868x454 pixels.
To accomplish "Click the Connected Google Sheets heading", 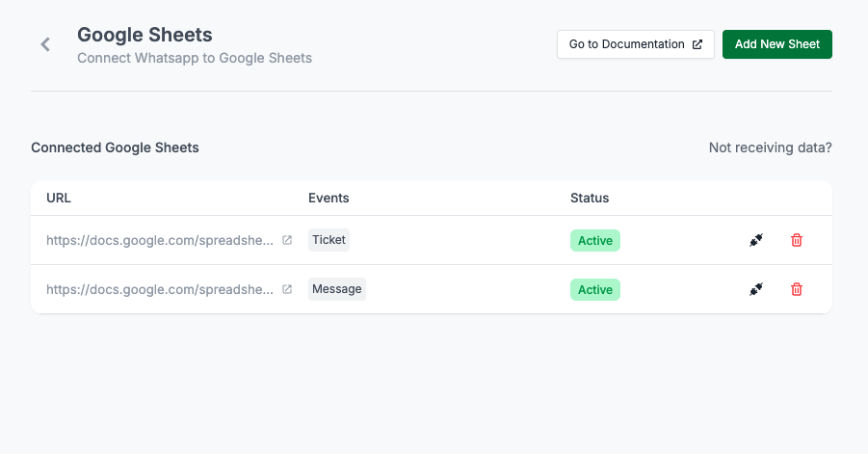I will click(115, 147).
